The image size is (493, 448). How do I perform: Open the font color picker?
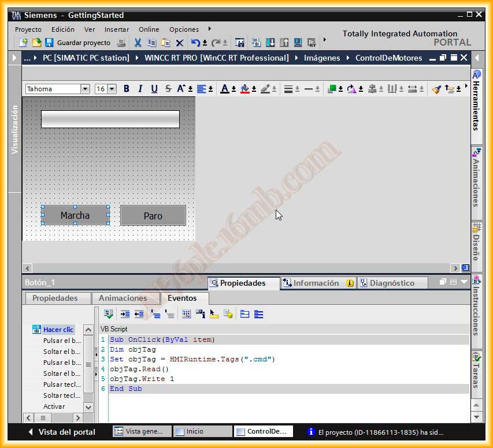tap(233, 89)
